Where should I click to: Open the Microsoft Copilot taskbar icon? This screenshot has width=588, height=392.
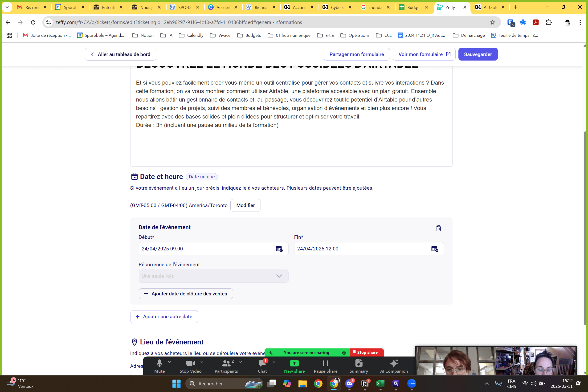287,384
